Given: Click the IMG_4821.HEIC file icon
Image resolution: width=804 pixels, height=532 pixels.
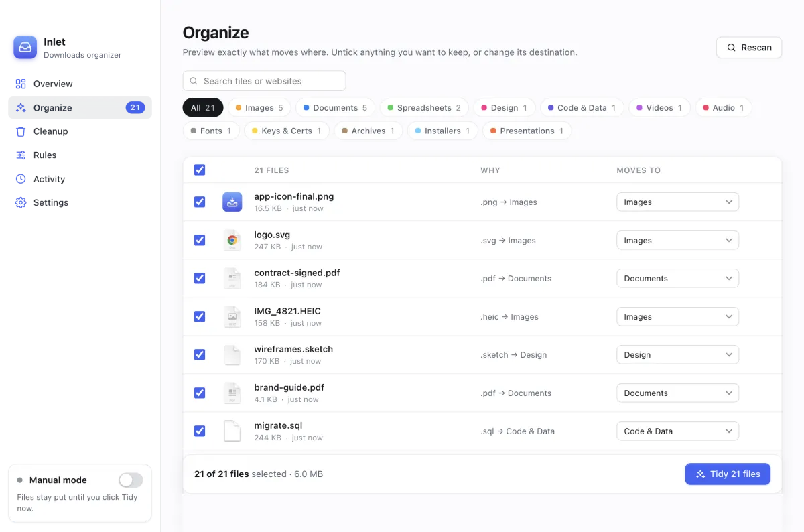Looking at the screenshot, I should tap(232, 316).
